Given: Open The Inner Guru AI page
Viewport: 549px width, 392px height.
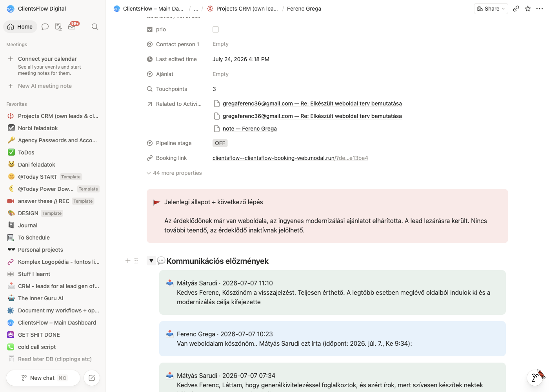Looking at the screenshot, I should point(53,298).
